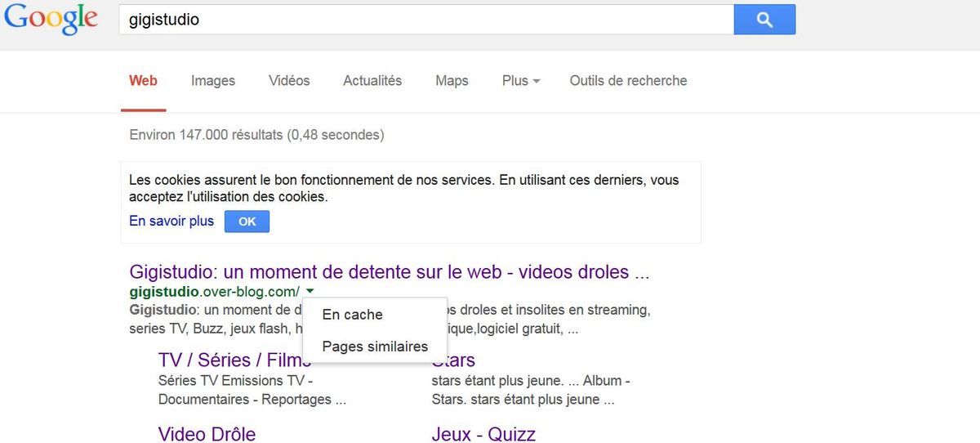Screen dimensions: 980x443
Task: Open the Vidéos tab
Action: click(289, 81)
